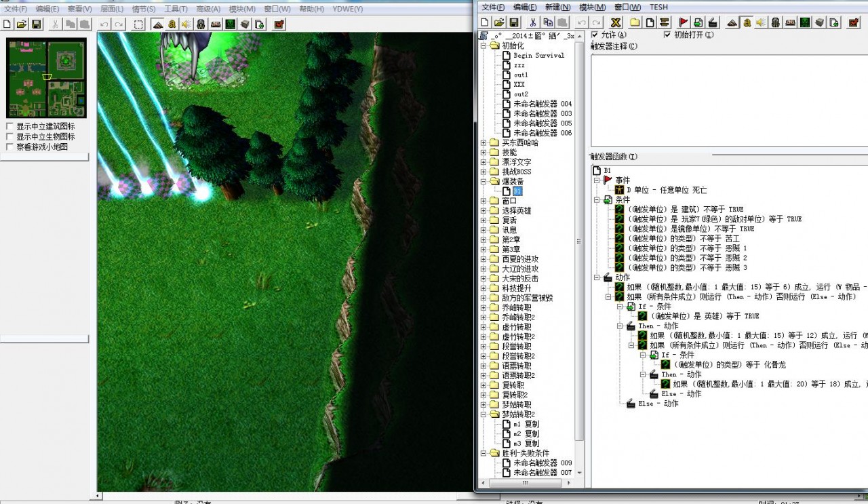Select the 胜利-失败条件 category
The width and height of the screenshot is (868, 504).
[526, 453]
